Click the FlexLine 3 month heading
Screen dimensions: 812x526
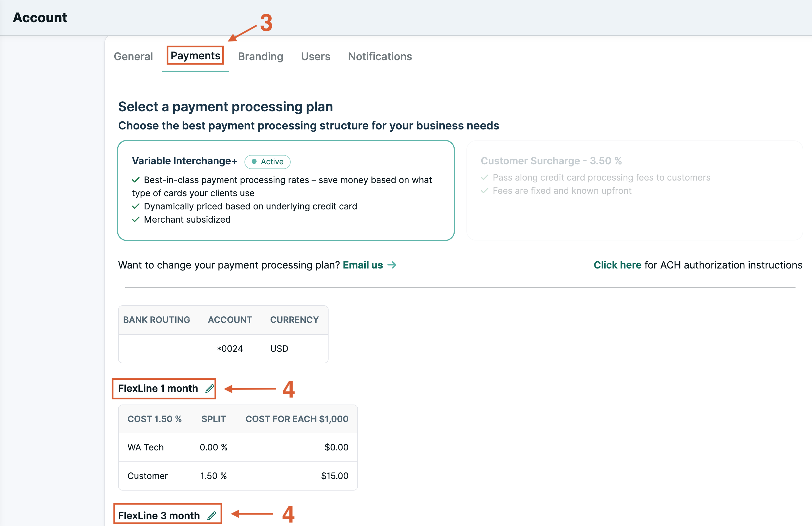tap(159, 515)
